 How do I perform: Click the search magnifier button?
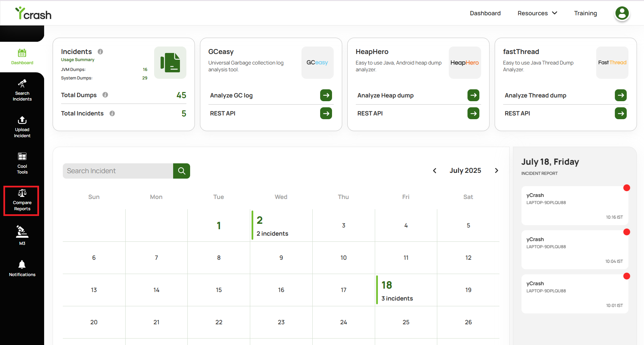(x=182, y=171)
